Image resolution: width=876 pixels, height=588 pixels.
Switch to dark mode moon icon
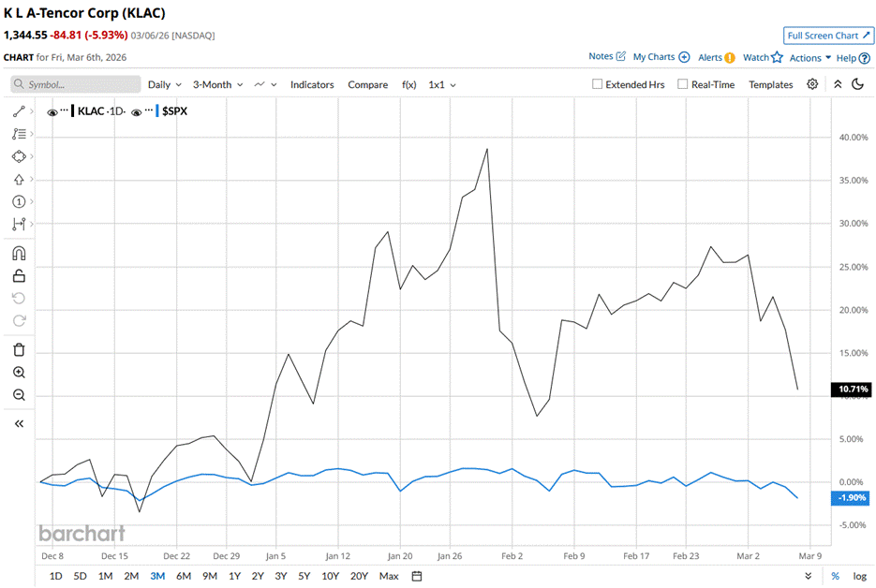pos(857,84)
